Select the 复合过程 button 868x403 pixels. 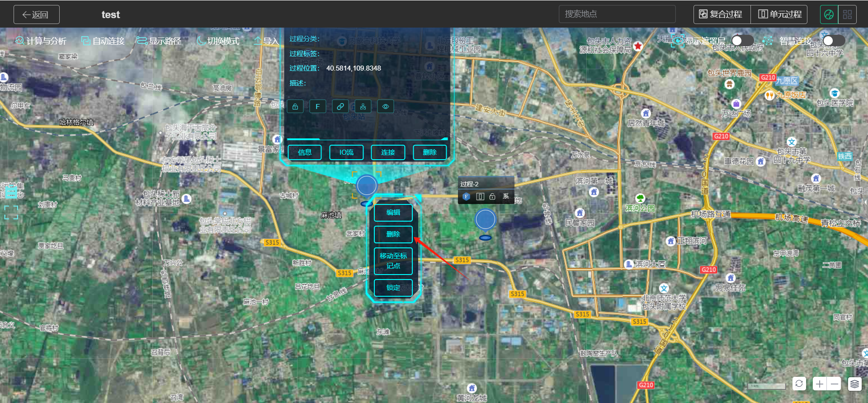pos(722,14)
